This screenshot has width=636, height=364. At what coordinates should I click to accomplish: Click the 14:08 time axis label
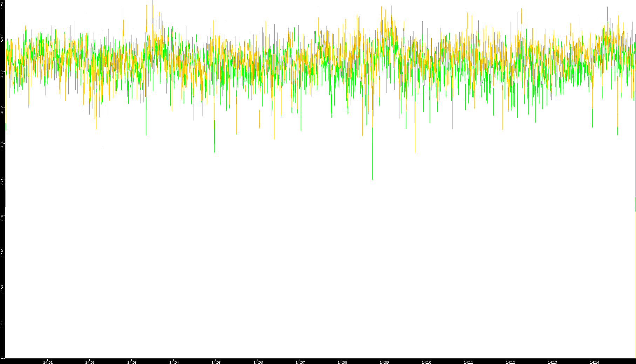342,362
